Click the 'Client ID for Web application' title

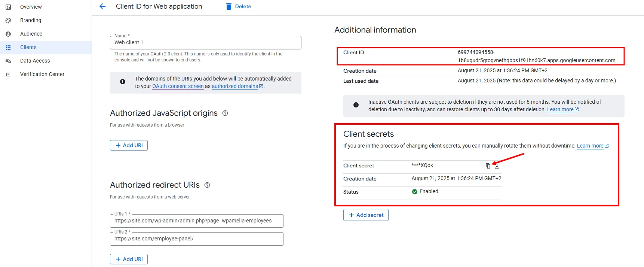tap(159, 6)
